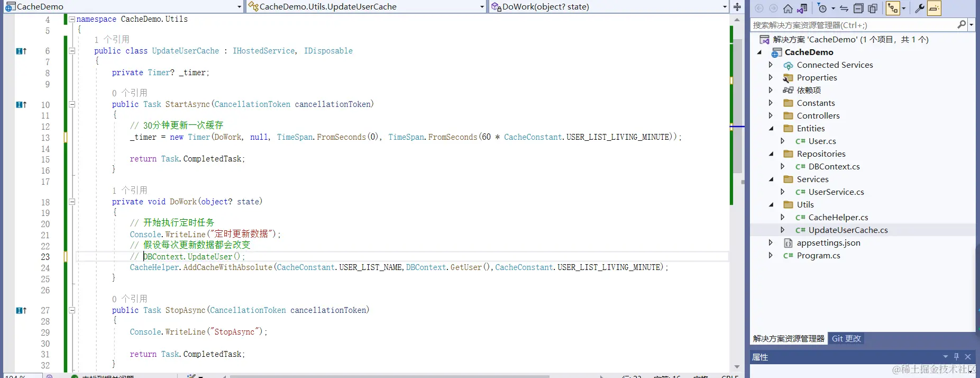Click the 1 个引用 CodeLens above DoWork
The width and height of the screenshot is (980, 378).
130,191
